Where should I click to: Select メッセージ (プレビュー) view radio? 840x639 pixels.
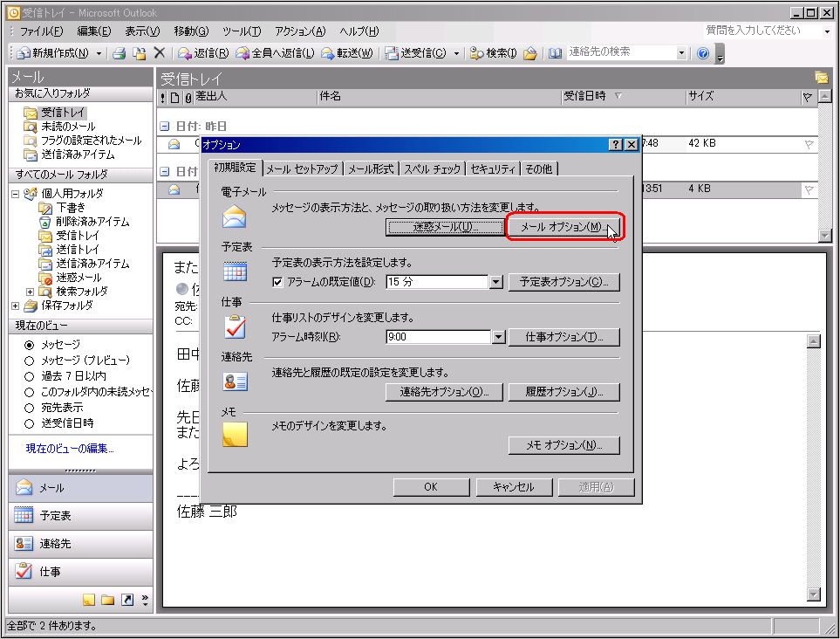[x=30, y=361]
